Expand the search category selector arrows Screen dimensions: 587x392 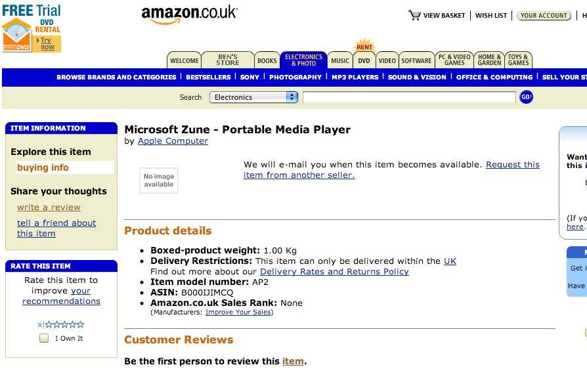click(290, 97)
